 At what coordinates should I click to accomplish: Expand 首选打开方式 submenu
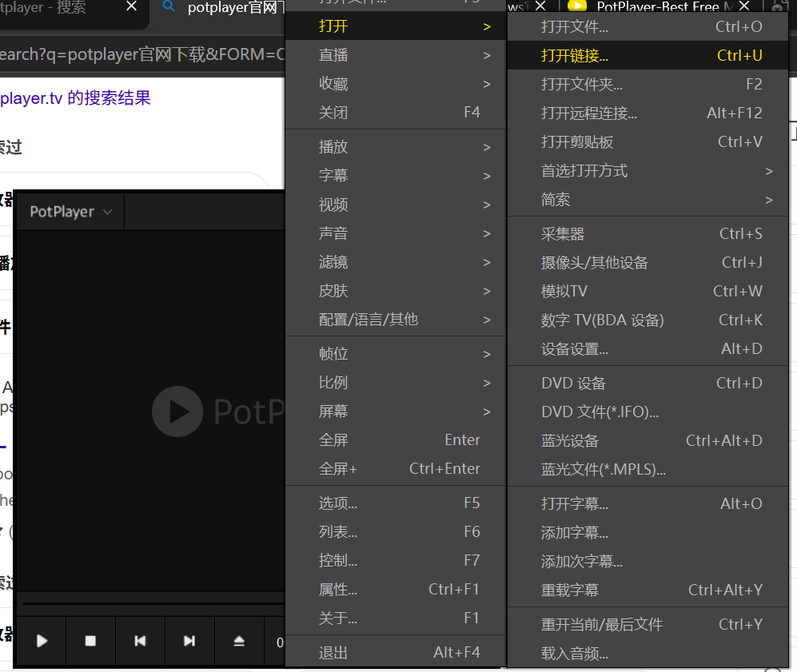tap(648, 171)
